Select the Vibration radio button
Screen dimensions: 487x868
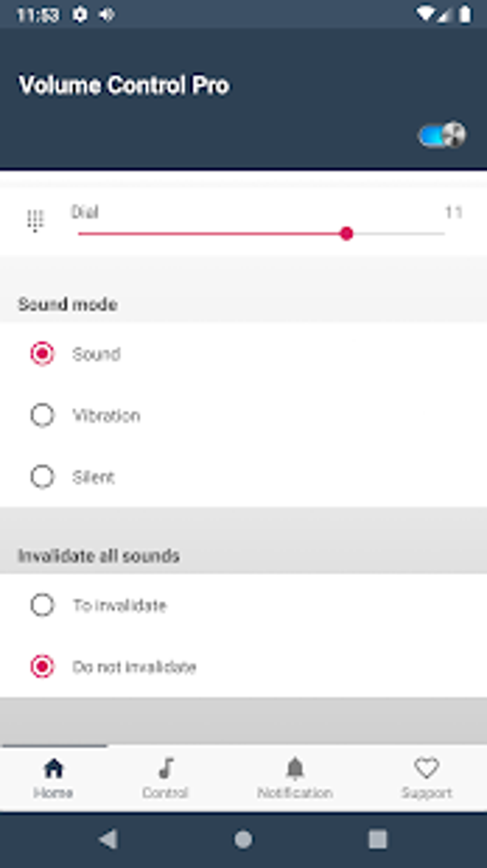[x=42, y=415]
